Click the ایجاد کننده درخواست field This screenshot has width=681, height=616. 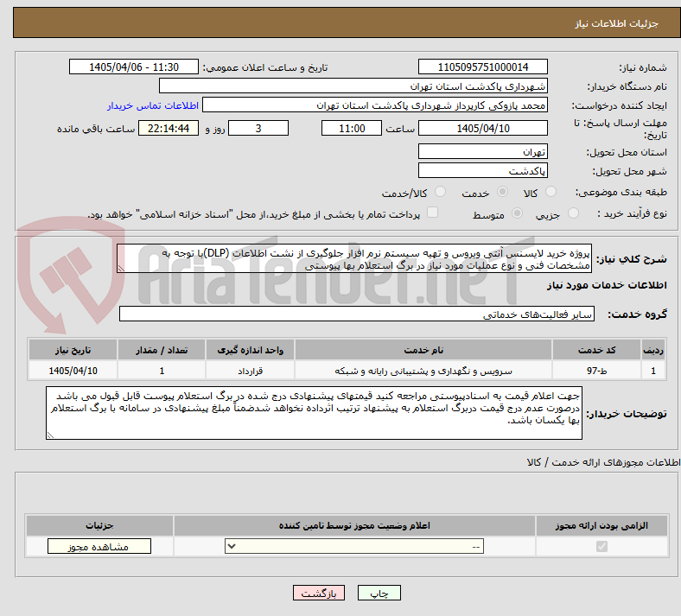click(375, 105)
